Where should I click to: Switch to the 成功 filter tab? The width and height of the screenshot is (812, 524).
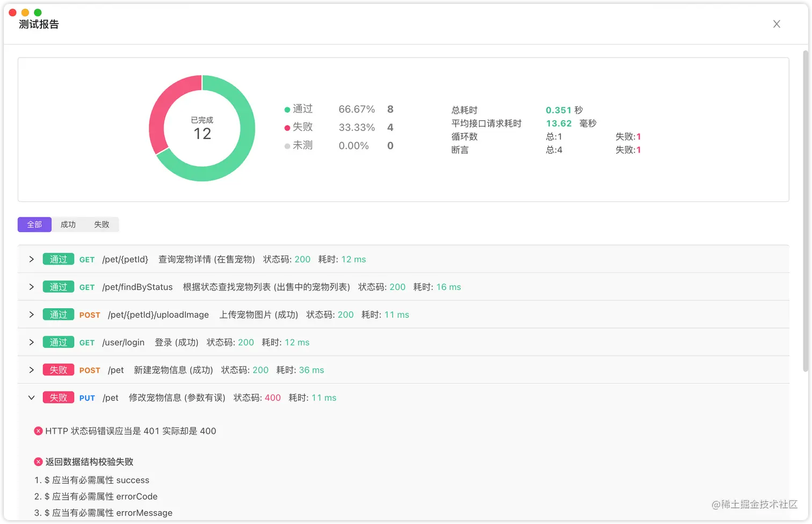click(68, 224)
